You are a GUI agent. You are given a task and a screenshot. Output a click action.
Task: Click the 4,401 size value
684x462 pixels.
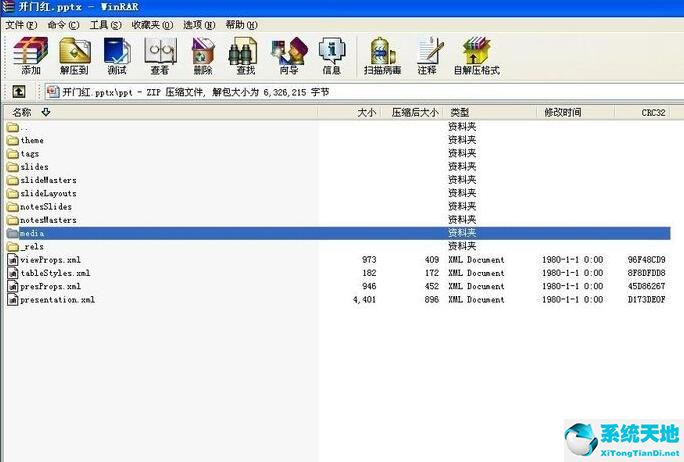click(x=364, y=300)
